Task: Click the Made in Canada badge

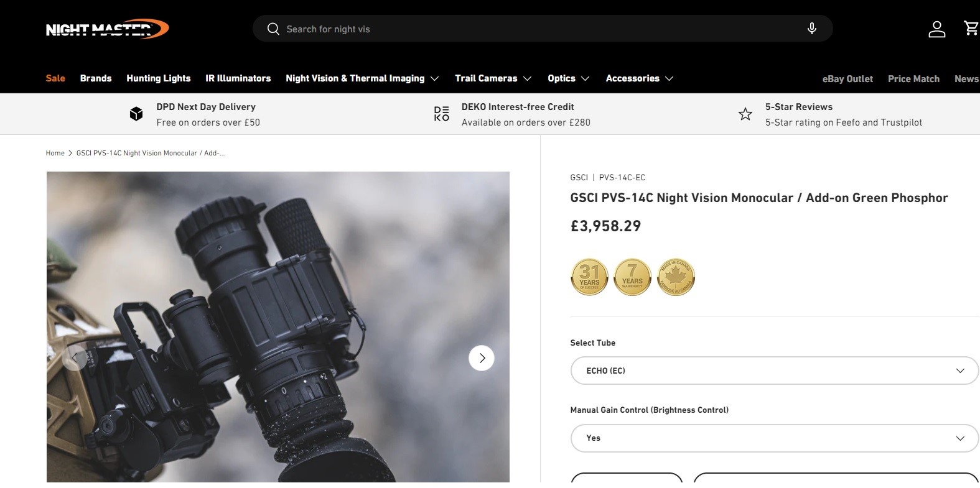Action: 676,277
